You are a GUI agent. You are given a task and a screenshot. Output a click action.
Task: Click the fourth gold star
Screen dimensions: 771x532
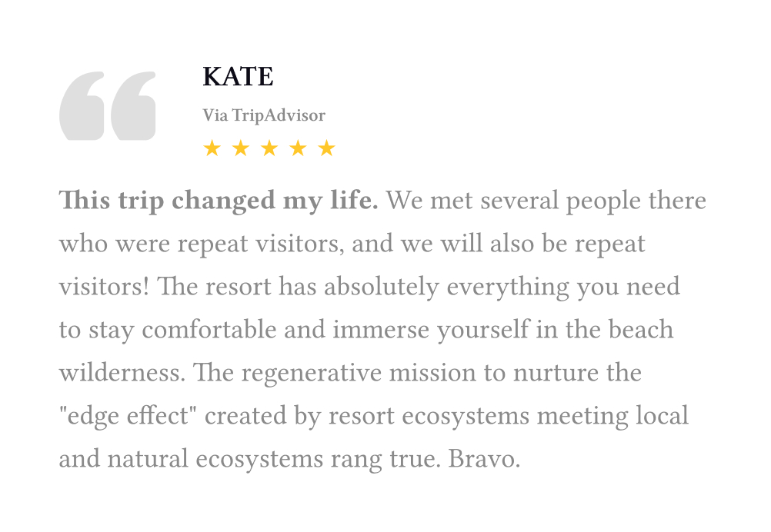(x=298, y=148)
